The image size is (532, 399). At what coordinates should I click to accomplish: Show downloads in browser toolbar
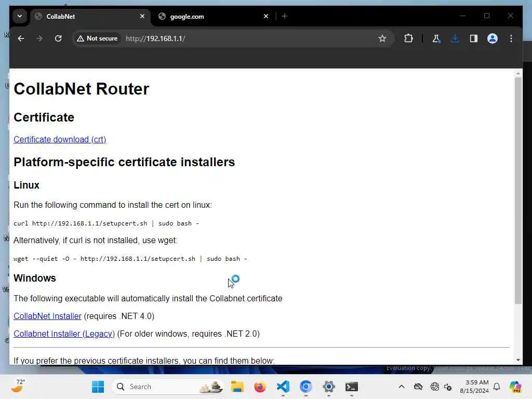pos(455,38)
